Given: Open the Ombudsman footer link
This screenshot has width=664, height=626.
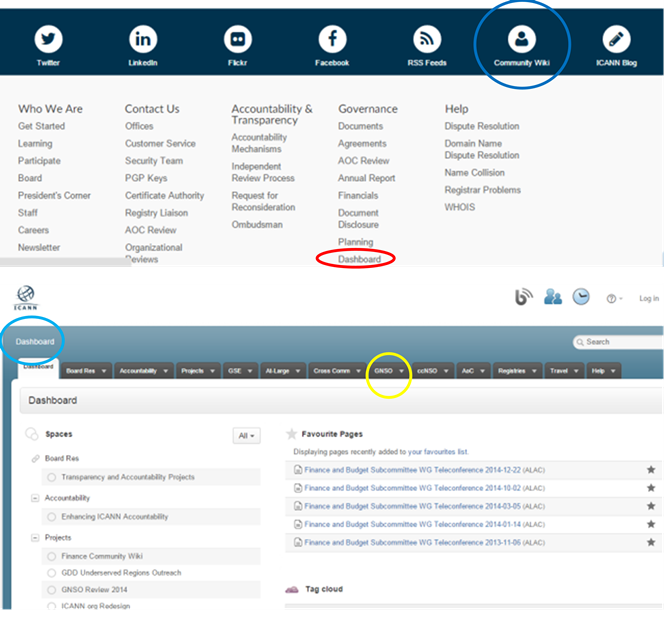Looking at the screenshot, I should [x=257, y=224].
